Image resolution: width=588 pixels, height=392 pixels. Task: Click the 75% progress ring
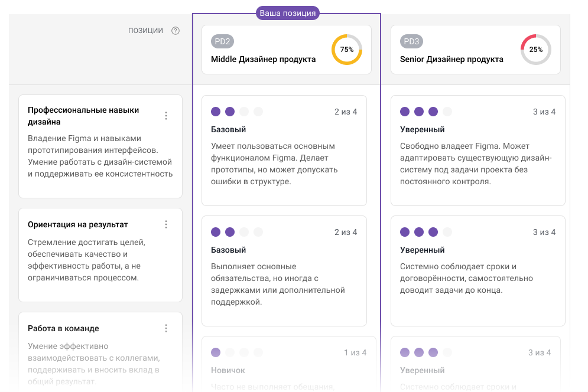[347, 50]
